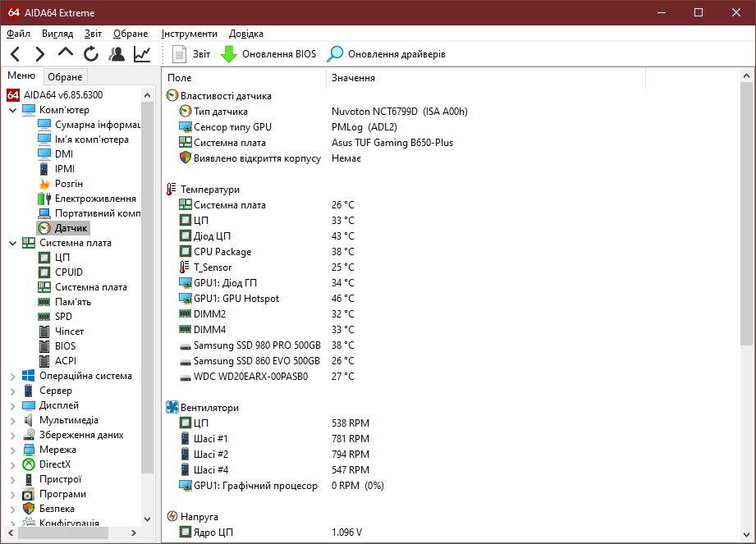The width and height of the screenshot is (756, 544).
Task: Click the Пам'ять memory module icon
Action: click(x=44, y=302)
